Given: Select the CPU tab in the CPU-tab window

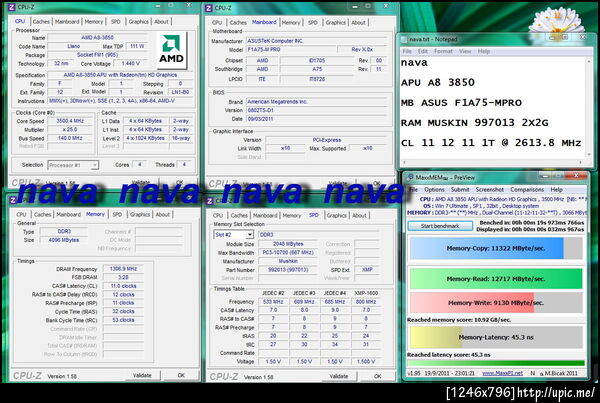Looking at the screenshot, I should coord(20,21).
